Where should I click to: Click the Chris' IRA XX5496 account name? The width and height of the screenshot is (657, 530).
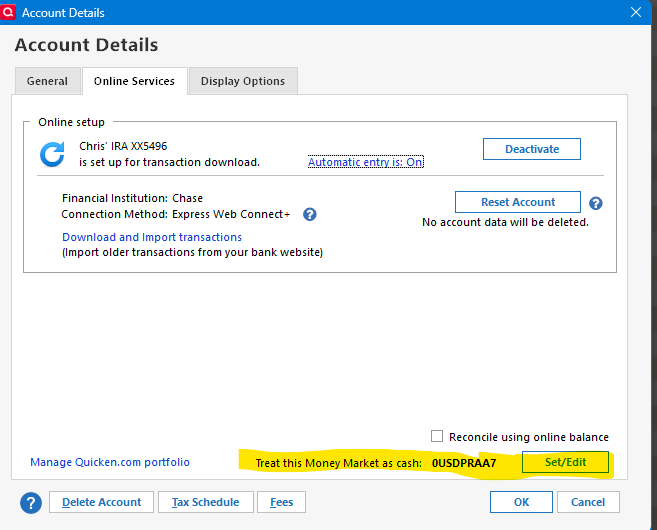pyautogui.click(x=123, y=146)
